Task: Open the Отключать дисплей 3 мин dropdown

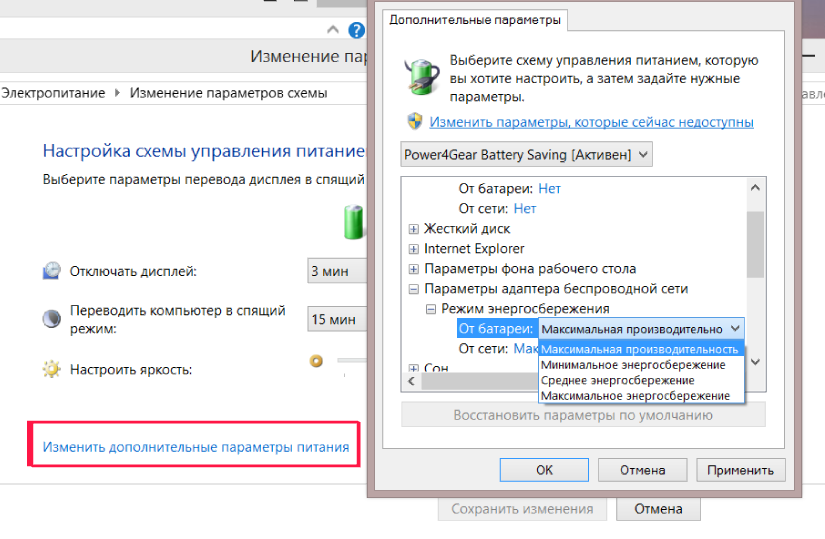Action: pos(337,271)
